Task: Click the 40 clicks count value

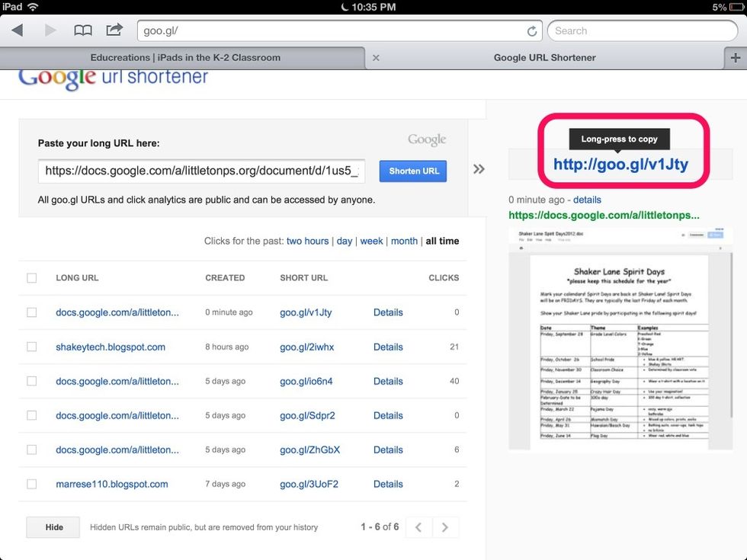Action: pyautogui.click(x=454, y=381)
